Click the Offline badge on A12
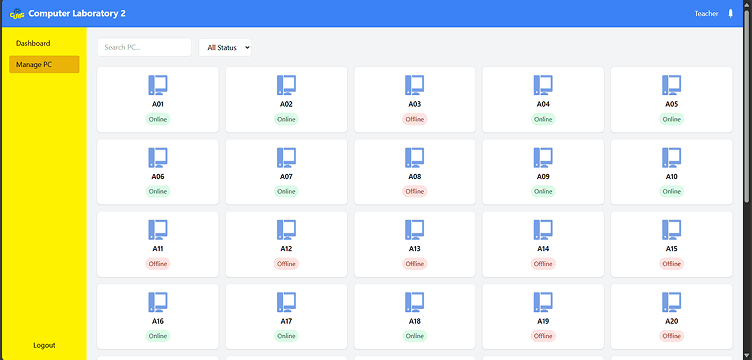The width and height of the screenshot is (752, 360). point(286,264)
